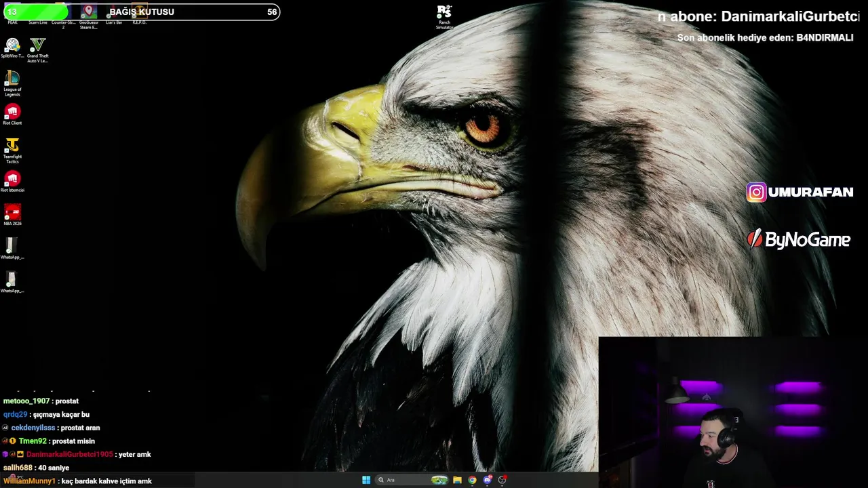Launch the Liar's Bar desktop shortcut
This screenshot has height=488, width=868.
pos(114,15)
